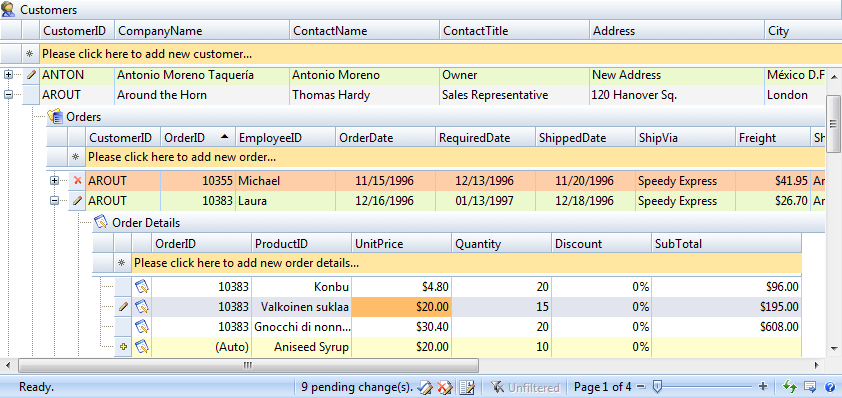
Task: Click the ShipVia column header
Action: pos(685,138)
